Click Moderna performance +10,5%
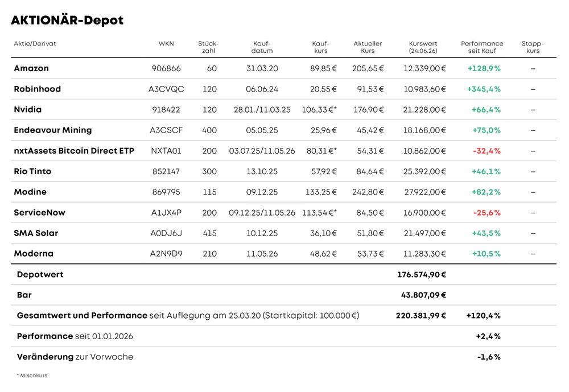The width and height of the screenshot is (569, 392). (486, 254)
